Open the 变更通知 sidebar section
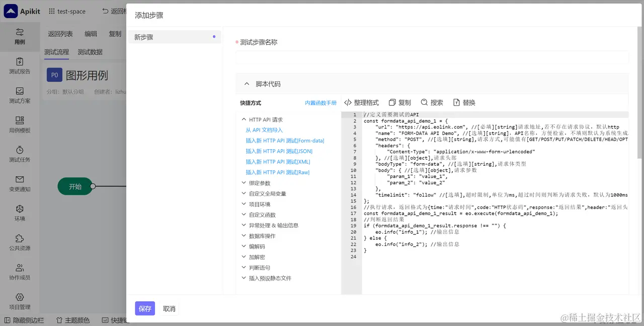Viewport: 644px width, 326px height. 20,184
